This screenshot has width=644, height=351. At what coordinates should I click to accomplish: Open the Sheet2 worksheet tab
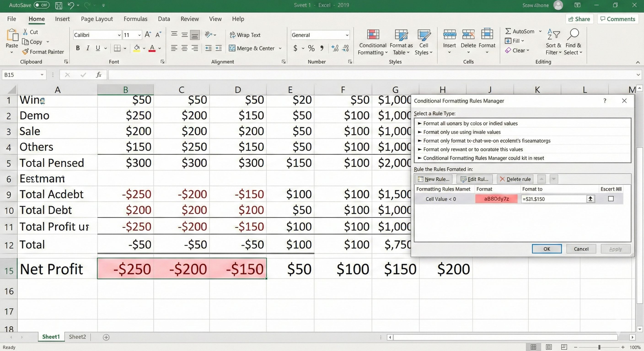point(77,337)
